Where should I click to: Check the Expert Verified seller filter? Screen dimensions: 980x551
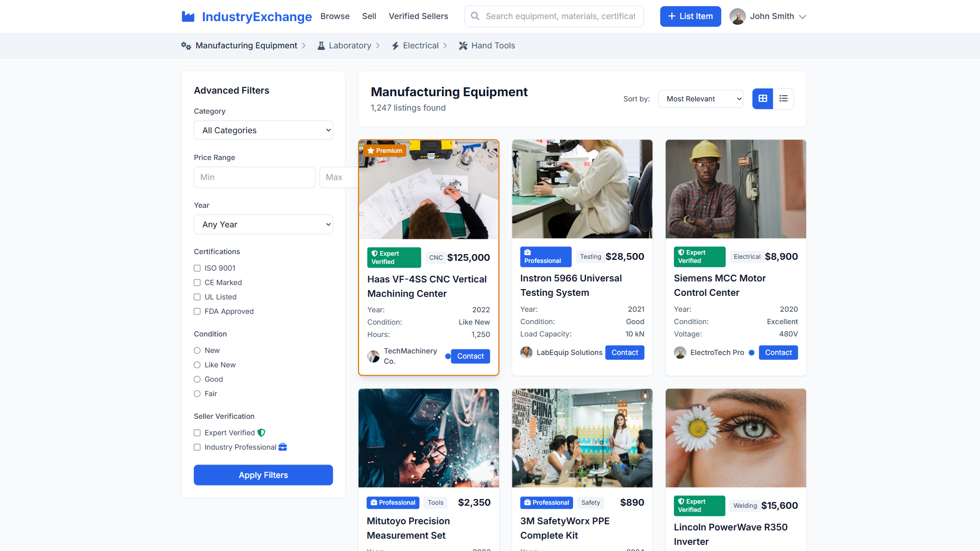click(197, 433)
